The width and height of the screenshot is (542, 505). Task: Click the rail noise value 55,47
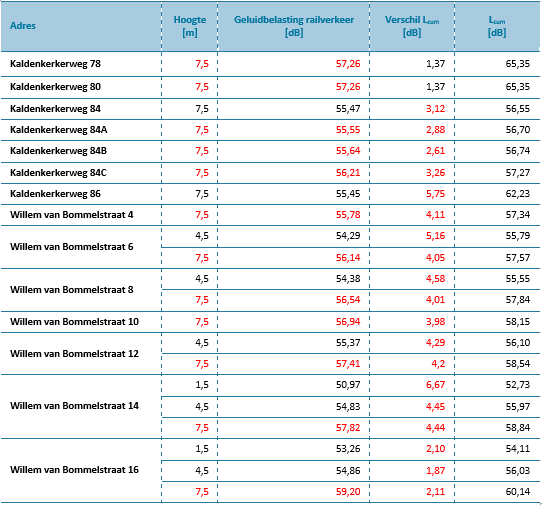tap(348, 109)
